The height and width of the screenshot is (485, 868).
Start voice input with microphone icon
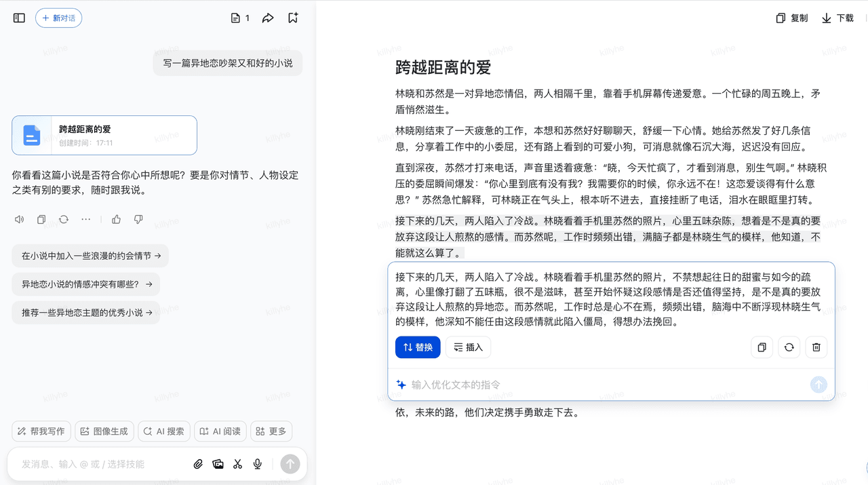(x=258, y=464)
